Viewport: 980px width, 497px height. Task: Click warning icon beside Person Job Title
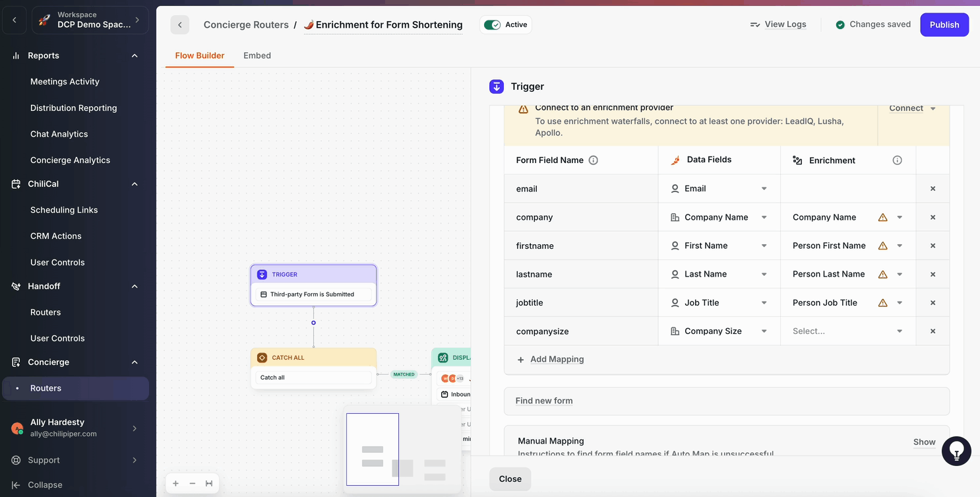click(882, 302)
